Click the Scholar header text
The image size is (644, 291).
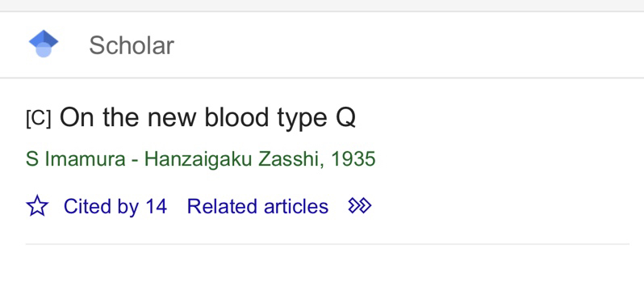click(x=132, y=45)
